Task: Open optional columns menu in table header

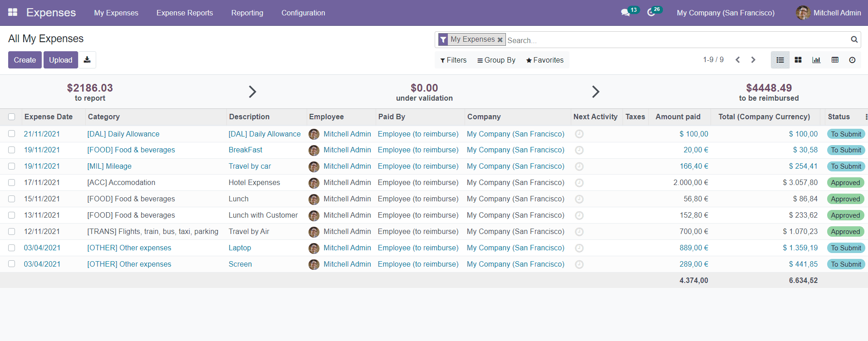Action: 866,117
